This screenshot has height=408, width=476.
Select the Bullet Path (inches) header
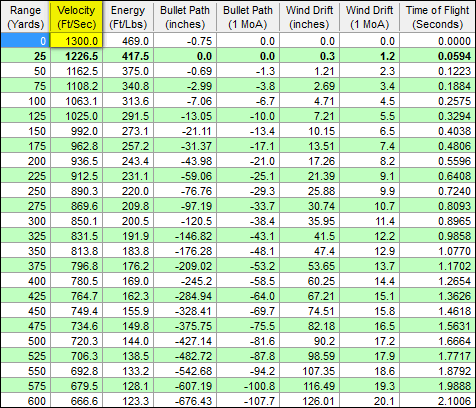pos(185,17)
